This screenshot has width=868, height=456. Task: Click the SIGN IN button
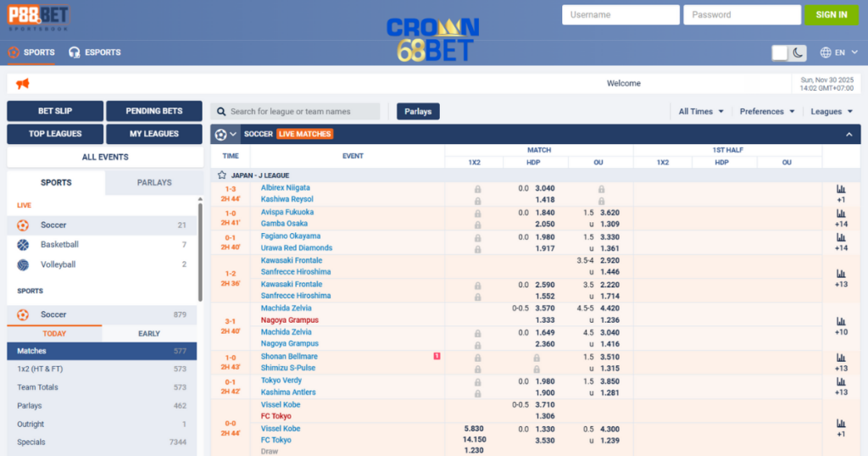(x=831, y=15)
